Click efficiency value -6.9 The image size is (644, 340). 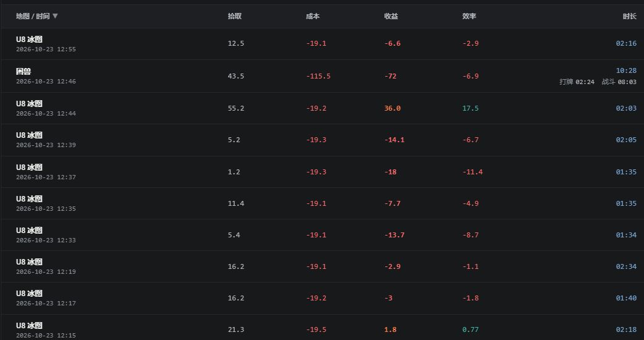click(471, 76)
